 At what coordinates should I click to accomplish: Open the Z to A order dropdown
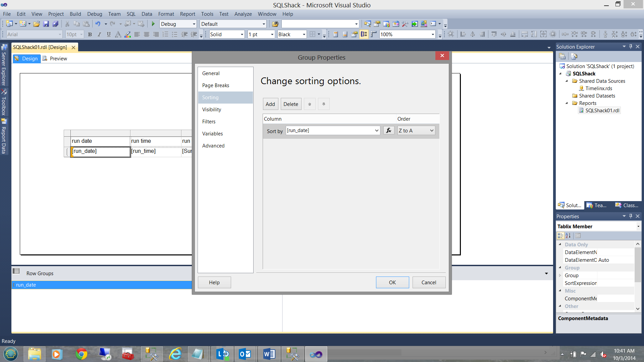pos(431,130)
